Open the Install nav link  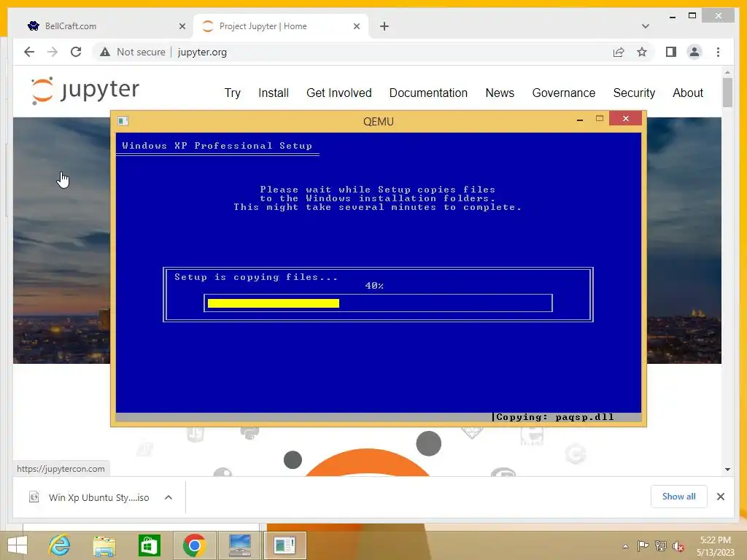point(274,93)
